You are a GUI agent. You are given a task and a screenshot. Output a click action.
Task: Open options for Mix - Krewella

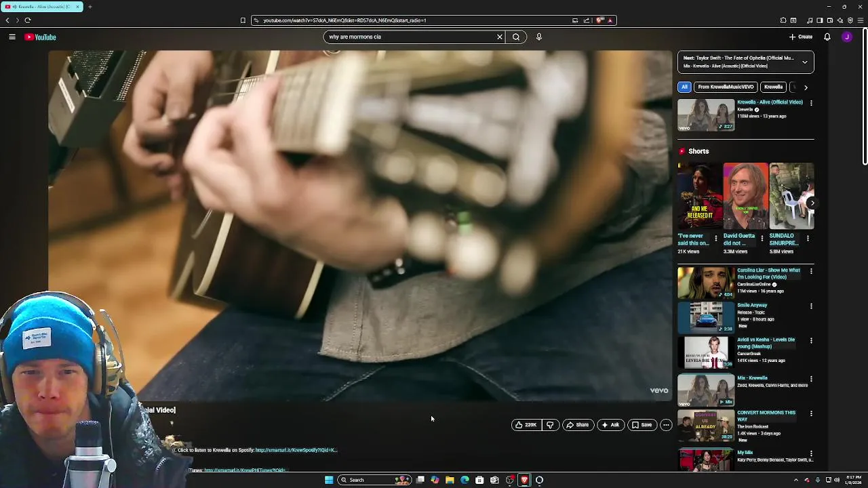(x=811, y=379)
